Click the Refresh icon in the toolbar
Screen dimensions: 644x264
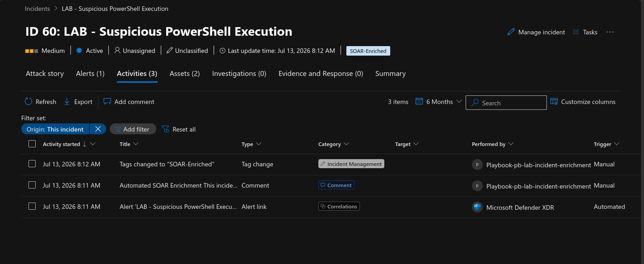28,102
